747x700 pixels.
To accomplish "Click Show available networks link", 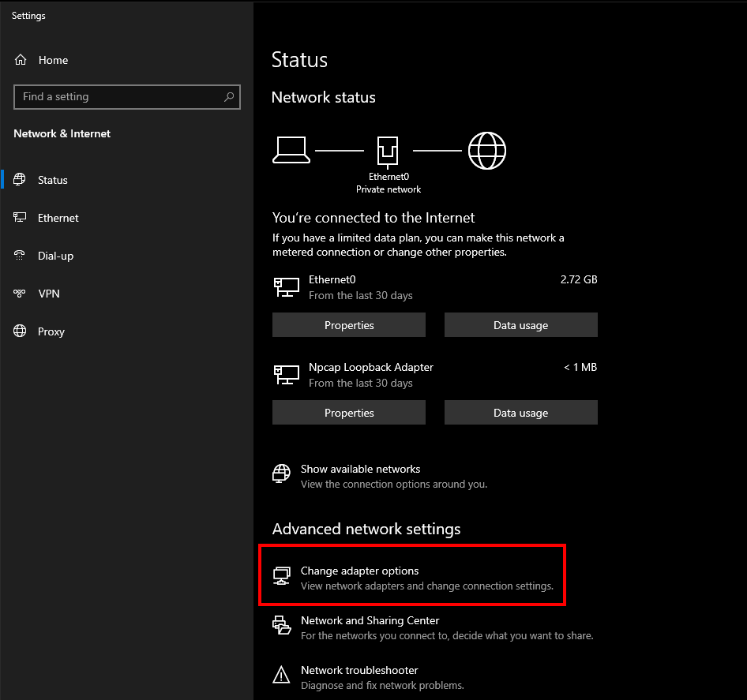I will click(x=360, y=469).
